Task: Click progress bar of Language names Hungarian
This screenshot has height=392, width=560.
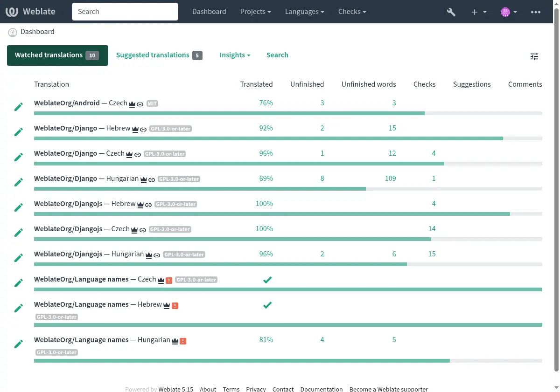Action: pyautogui.click(x=288, y=361)
